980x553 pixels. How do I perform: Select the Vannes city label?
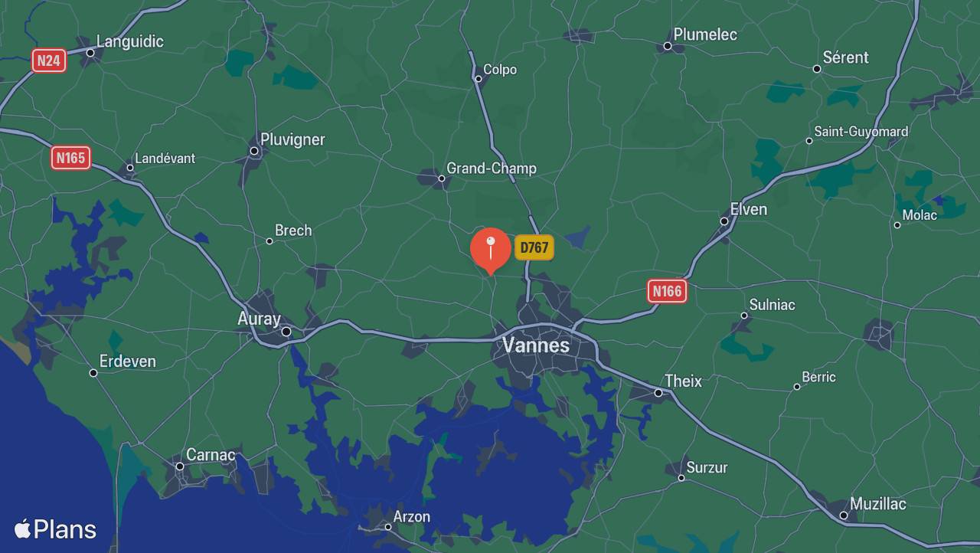[536, 345]
